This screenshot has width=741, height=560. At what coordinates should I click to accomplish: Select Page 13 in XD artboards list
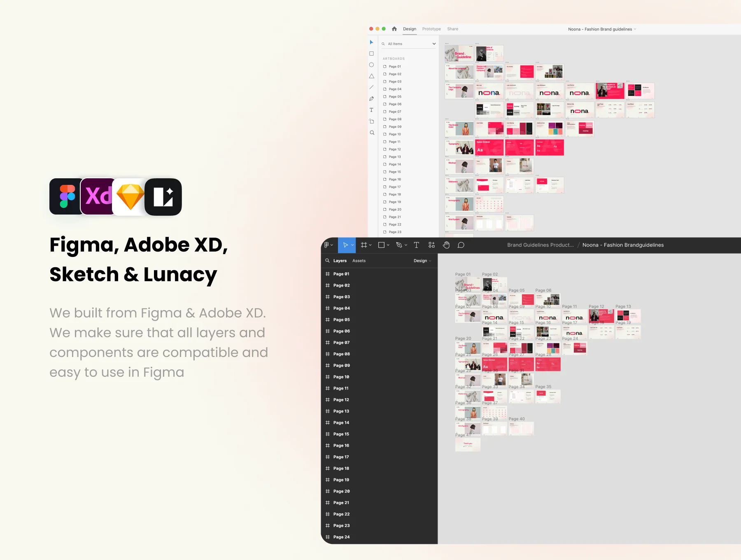[x=392, y=157]
